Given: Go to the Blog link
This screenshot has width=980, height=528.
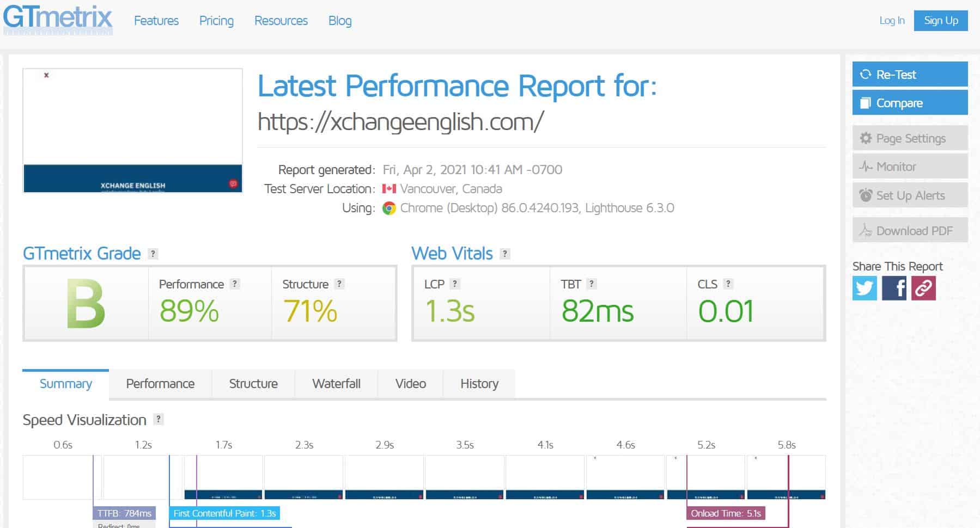Looking at the screenshot, I should coord(340,21).
